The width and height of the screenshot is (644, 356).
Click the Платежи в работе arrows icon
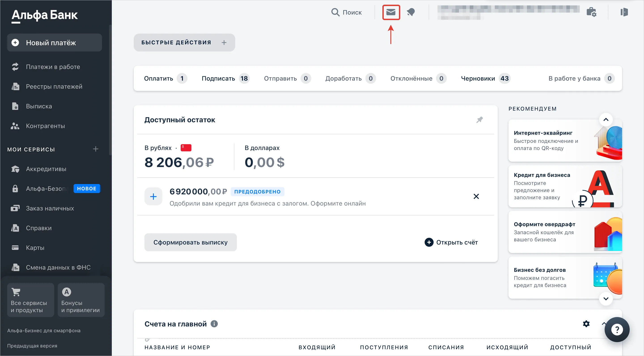point(15,66)
